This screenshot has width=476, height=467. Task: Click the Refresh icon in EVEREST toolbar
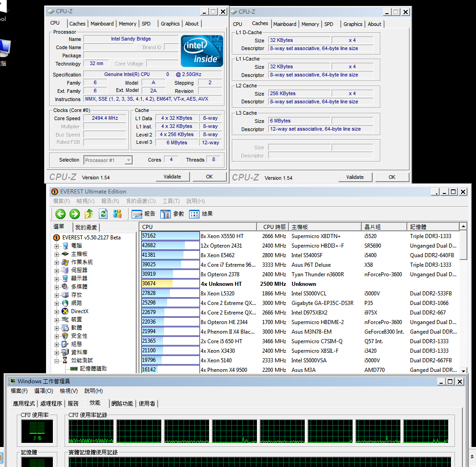(x=103, y=214)
